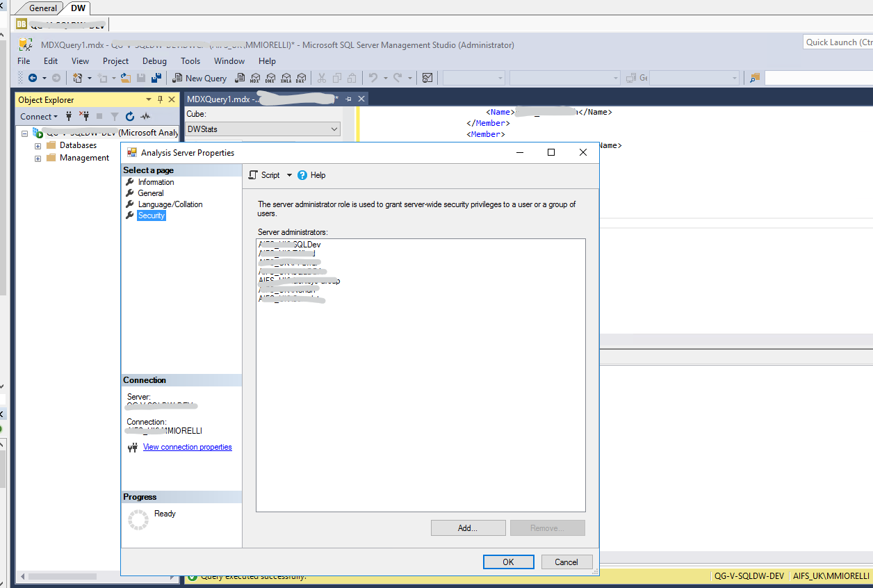Open the Project menu

(115, 61)
